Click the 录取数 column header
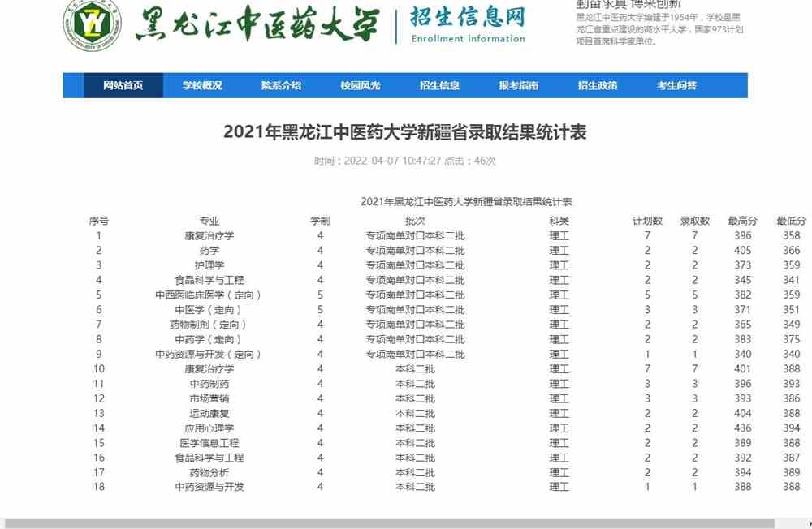 [695, 221]
